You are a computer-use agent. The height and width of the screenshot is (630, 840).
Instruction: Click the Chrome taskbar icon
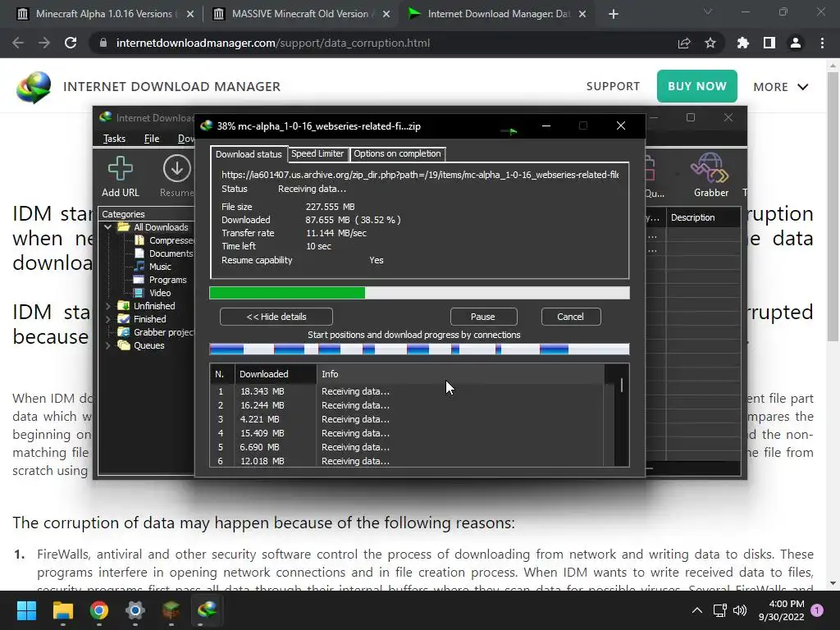pos(99,610)
